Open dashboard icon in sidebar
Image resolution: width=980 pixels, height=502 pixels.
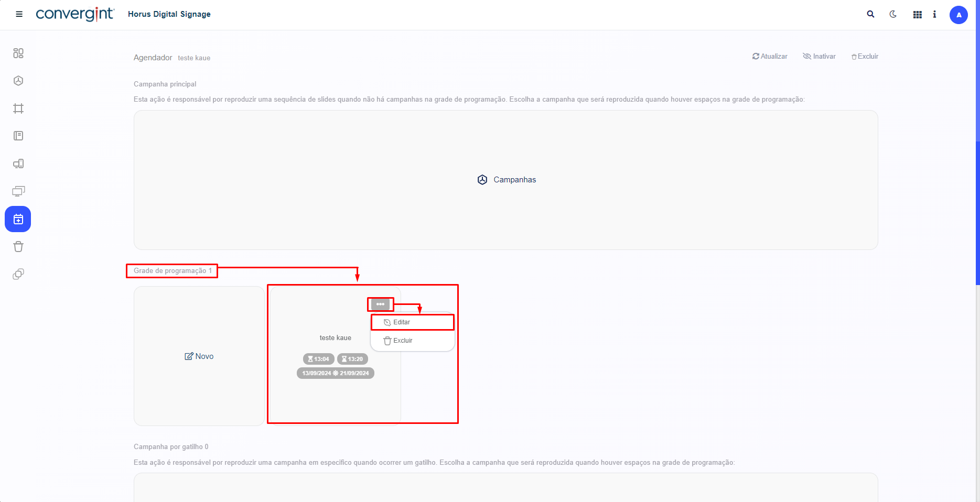click(18, 53)
